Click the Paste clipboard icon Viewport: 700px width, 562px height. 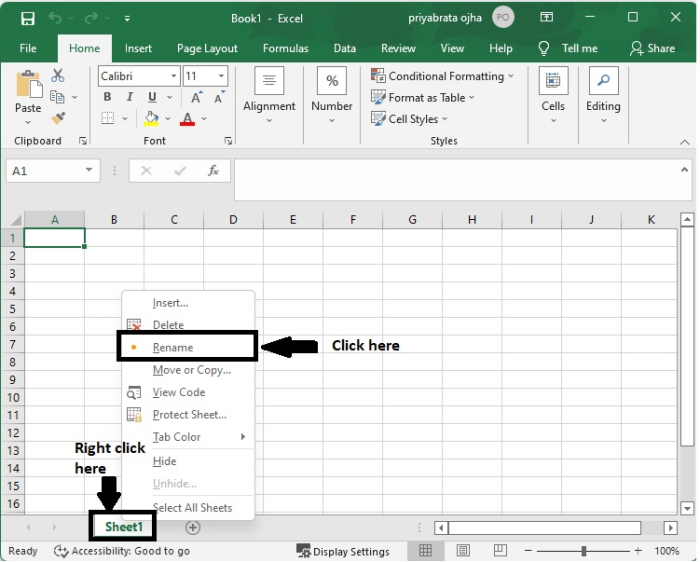coord(29,84)
